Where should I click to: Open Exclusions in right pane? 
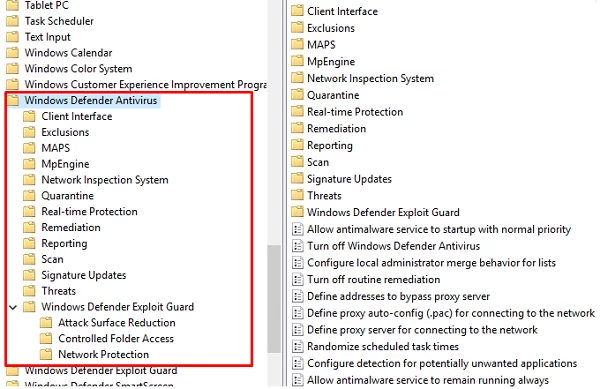point(331,28)
